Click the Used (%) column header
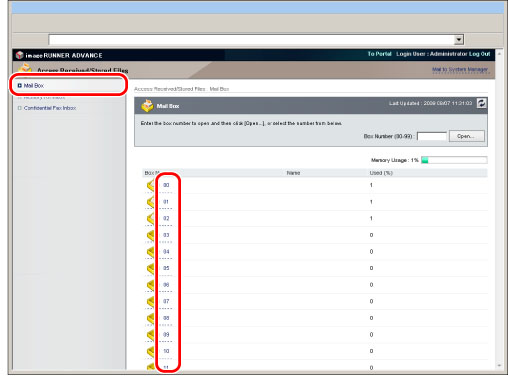 point(381,173)
